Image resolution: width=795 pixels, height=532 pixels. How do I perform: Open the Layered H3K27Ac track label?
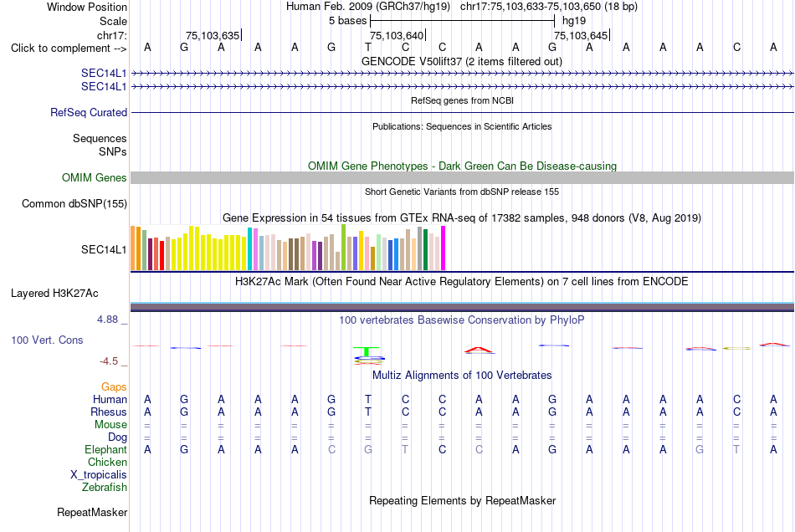pos(54,294)
